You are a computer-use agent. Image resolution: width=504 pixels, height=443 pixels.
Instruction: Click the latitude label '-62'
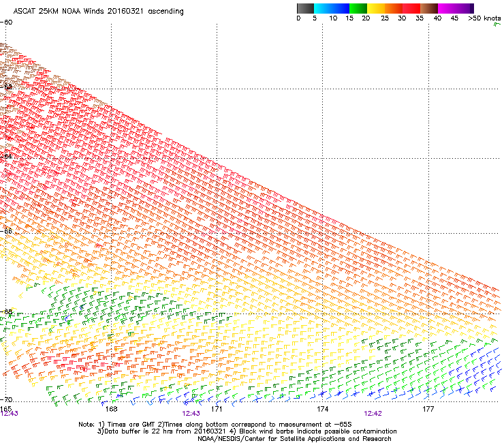pos(6,87)
